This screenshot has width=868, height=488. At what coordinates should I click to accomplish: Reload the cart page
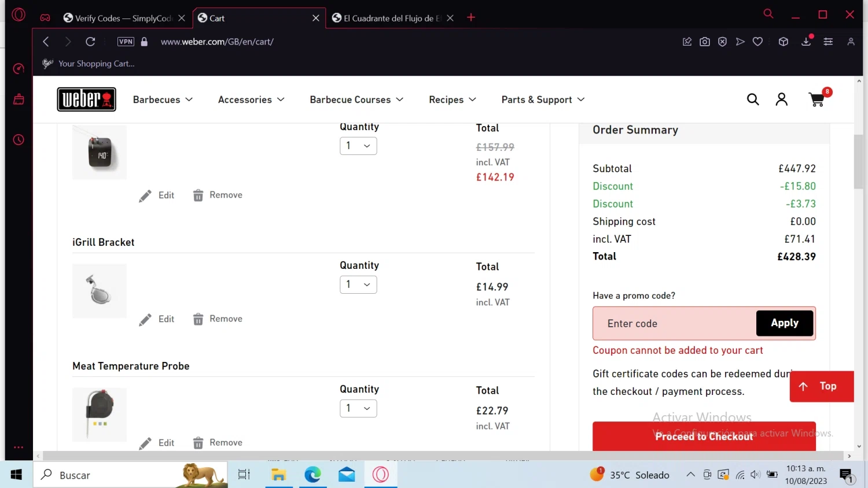coord(90,42)
